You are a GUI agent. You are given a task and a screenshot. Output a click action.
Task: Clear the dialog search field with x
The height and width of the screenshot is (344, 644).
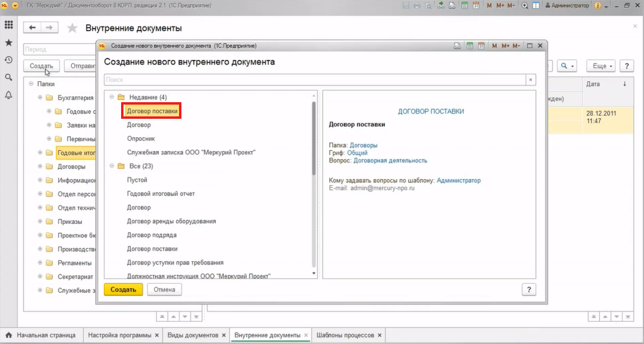(x=531, y=80)
